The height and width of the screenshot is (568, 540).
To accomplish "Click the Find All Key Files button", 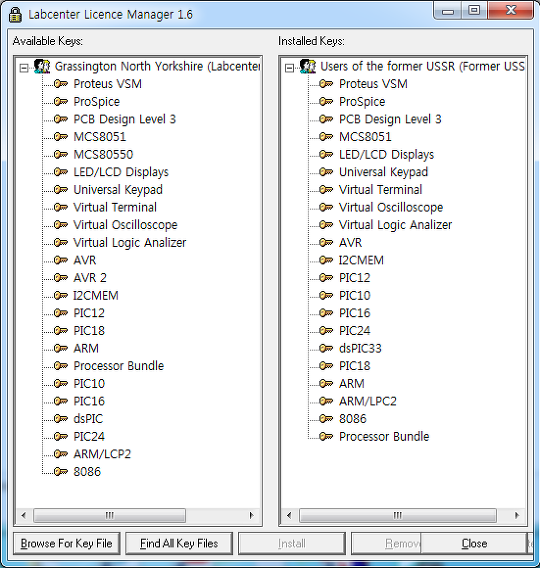I will pos(179,543).
